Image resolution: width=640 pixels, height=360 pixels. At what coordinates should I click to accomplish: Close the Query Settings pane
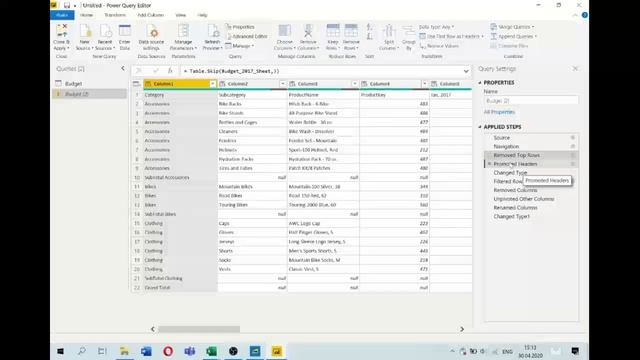pyautogui.click(x=575, y=69)
